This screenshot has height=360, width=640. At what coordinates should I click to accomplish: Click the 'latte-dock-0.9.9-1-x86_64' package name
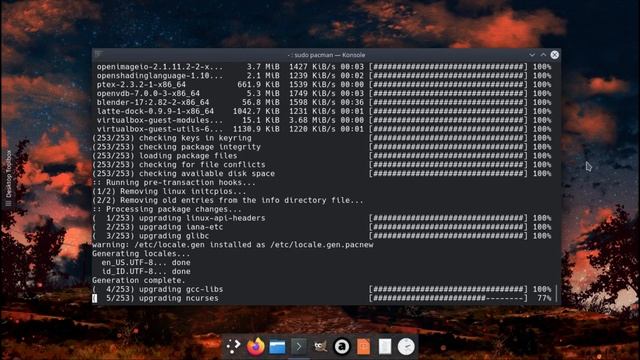(155, 111)
